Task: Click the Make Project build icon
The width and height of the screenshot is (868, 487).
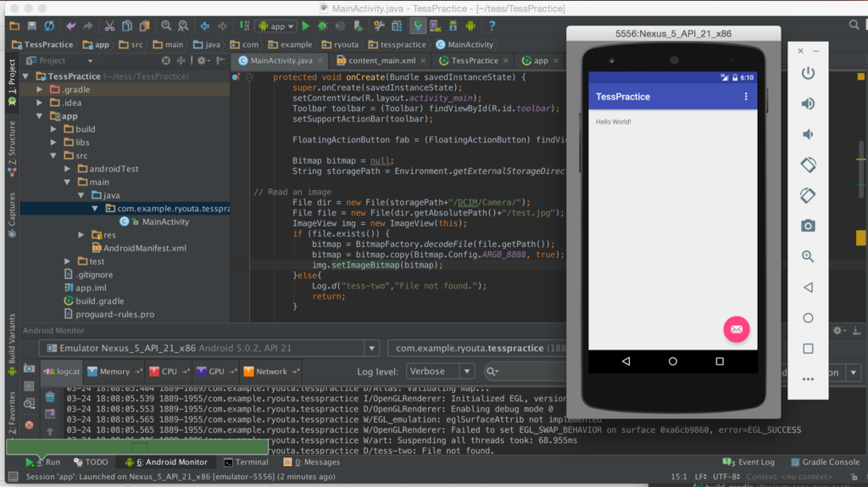Action: (x=244, y=26)
